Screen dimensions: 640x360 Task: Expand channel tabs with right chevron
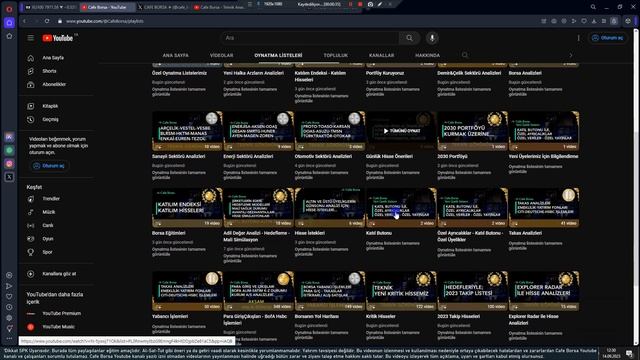tap(571, 55)
